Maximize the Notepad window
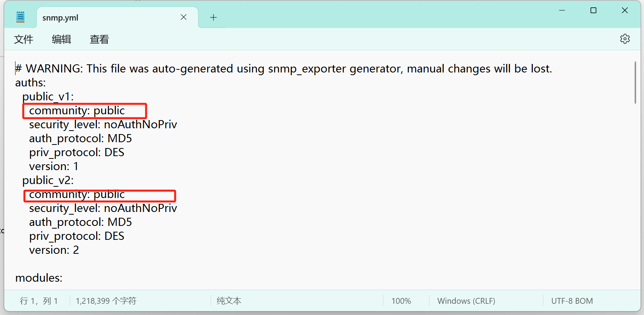The image size is (644, 315). [593, 10]
